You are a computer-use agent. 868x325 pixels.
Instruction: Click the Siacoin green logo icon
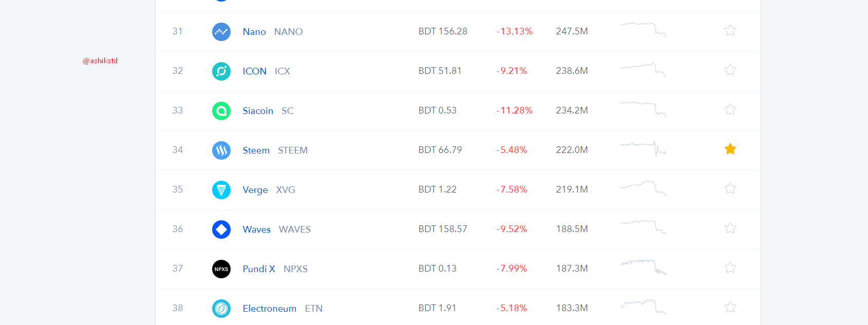click(221, 111)
